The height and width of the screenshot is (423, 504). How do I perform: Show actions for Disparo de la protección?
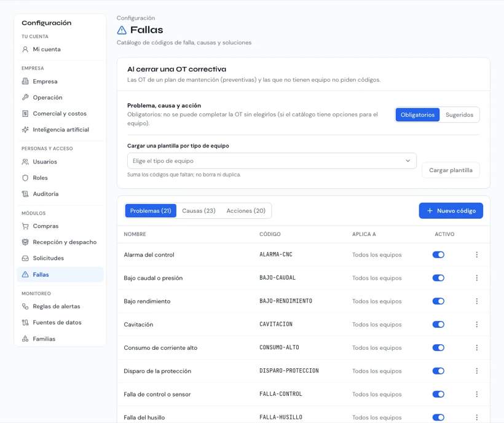pyautogui.click(x=477, y=371)
